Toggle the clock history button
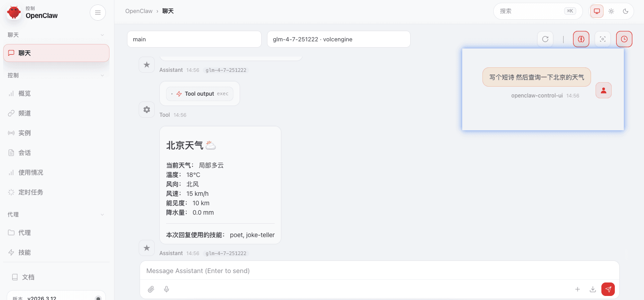Viewport: 644px width, 300px height. 624,39
